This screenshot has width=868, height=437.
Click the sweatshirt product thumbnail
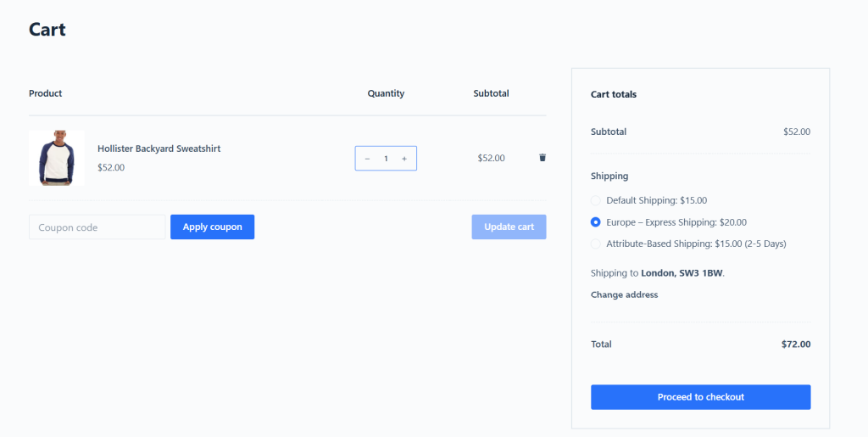click(x=57, y=158)
